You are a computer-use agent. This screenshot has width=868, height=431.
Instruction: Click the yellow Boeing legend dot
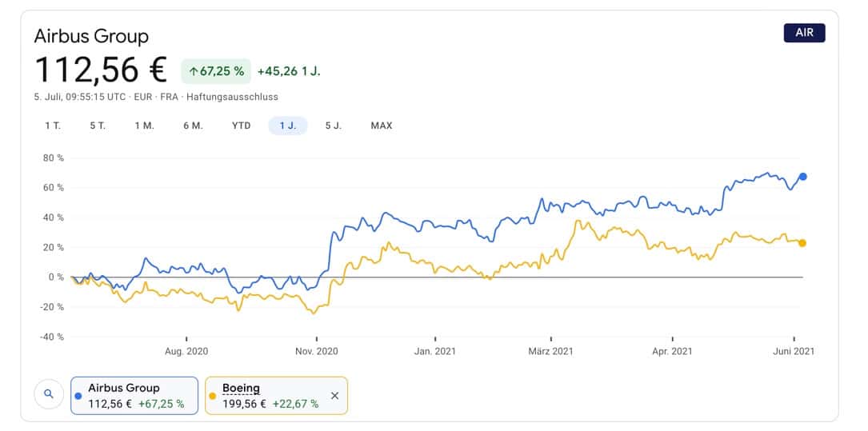pyautogui.click(x=213, y=396)
